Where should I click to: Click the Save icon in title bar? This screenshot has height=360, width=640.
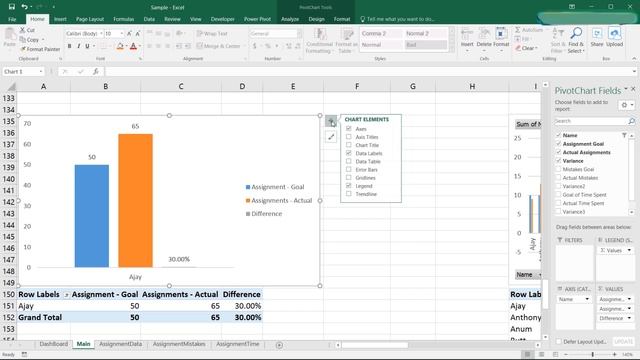click(x=12, y=7)
